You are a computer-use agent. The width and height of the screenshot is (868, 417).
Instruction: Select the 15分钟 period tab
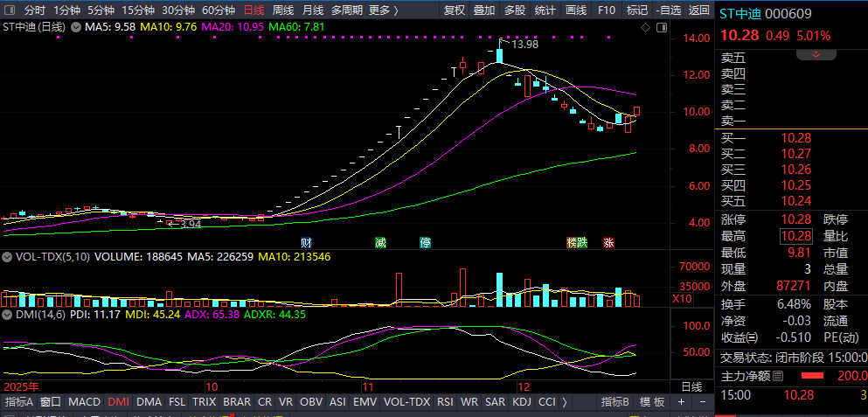coord(138,10)
